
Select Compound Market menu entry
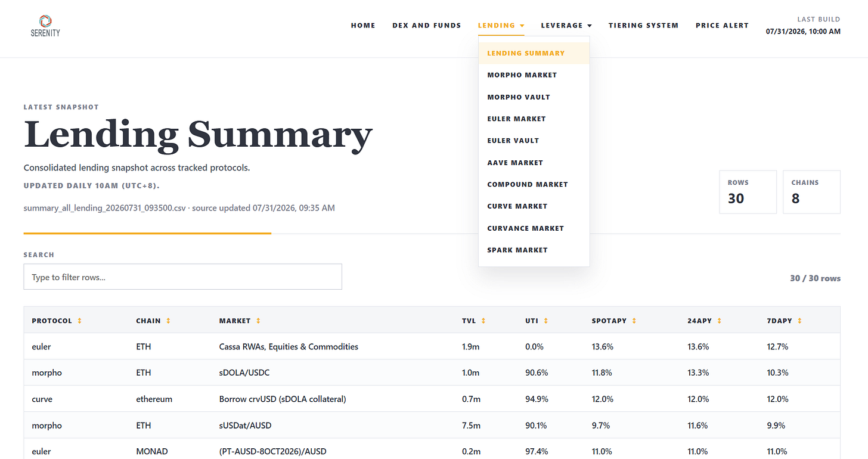[x=534, y=184]
